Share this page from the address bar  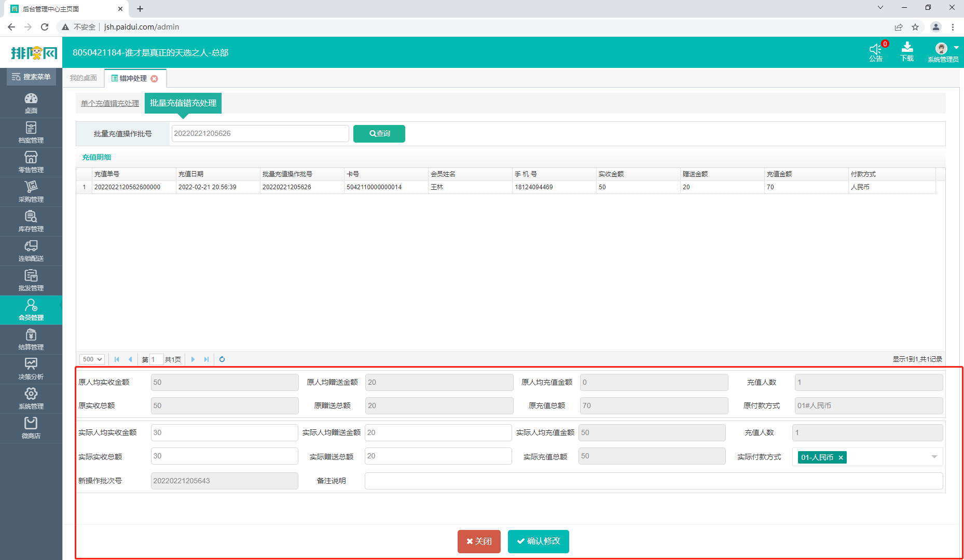(899, 27)
